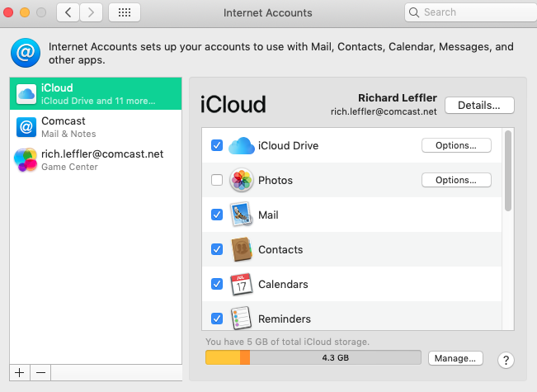537x392 pixels.
Task: Click the Reminders list icon
Action: [241, 319]
